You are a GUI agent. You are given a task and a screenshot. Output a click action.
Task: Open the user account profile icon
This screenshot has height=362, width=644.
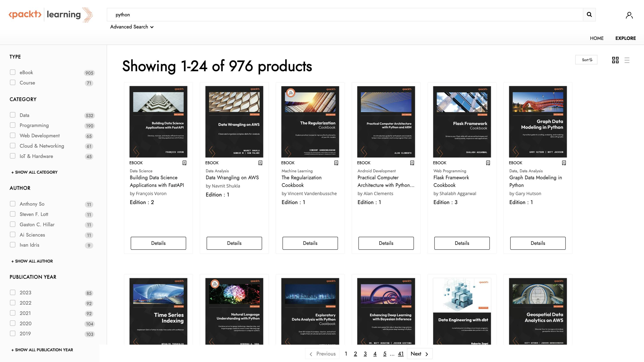click(x=629, y=15)
